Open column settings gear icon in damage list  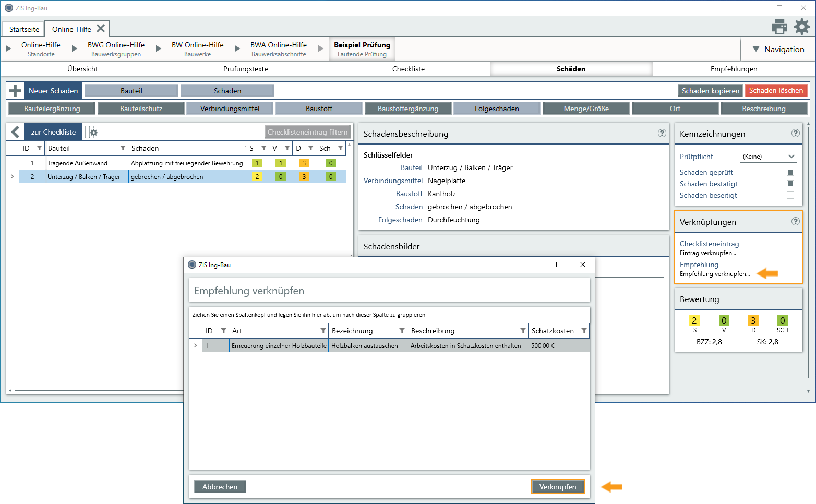[92, 132]
